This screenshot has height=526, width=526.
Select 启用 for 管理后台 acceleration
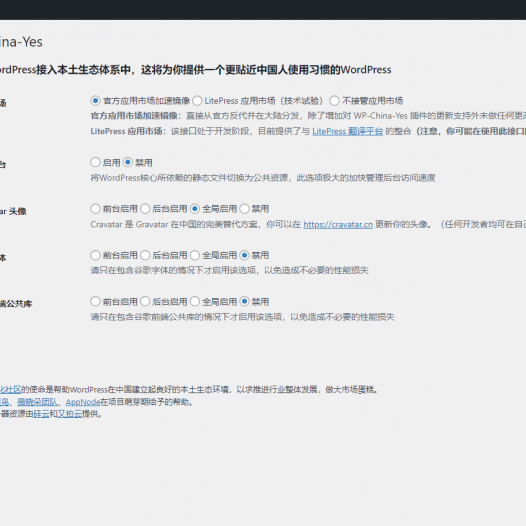tap(95, 162)
